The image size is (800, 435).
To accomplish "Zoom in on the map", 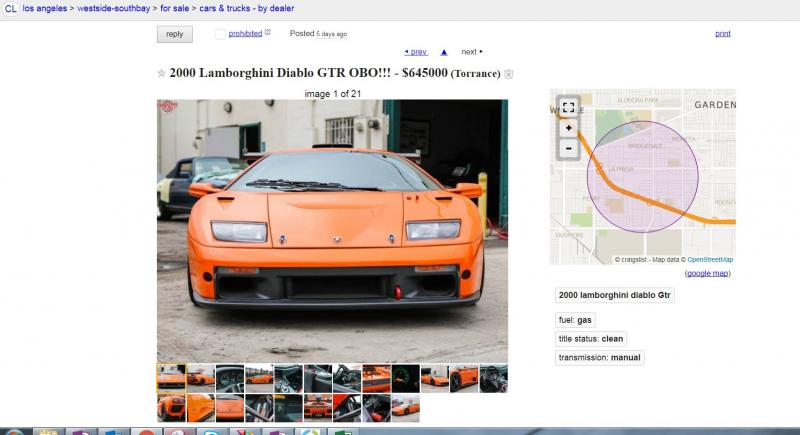I will pyautogui.click(x=568, y=128).
